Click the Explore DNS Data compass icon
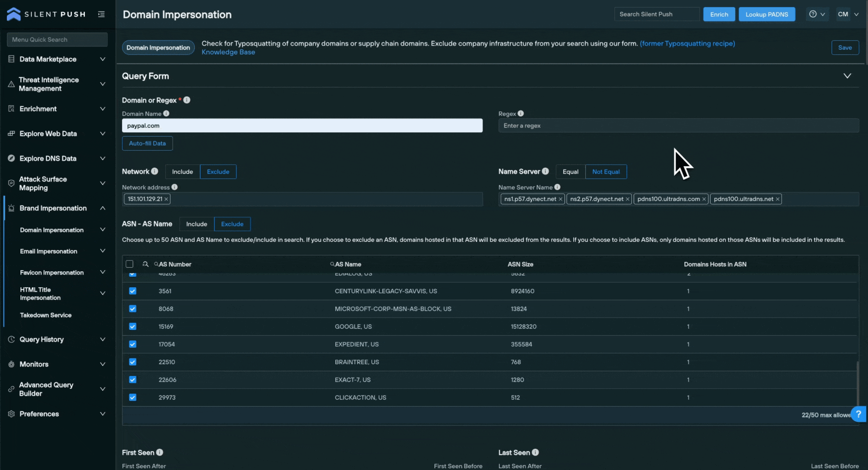This screenshot has width=868, height=470. [x=11, y=158]
